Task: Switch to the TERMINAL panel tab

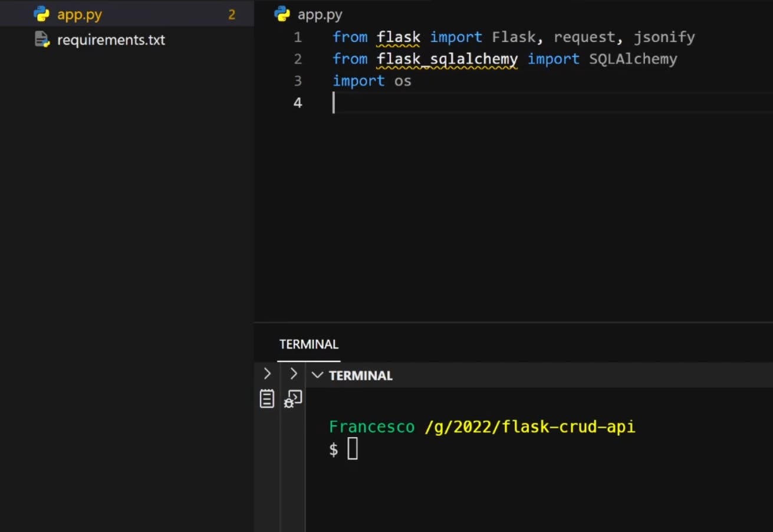Action: (308, 344)
